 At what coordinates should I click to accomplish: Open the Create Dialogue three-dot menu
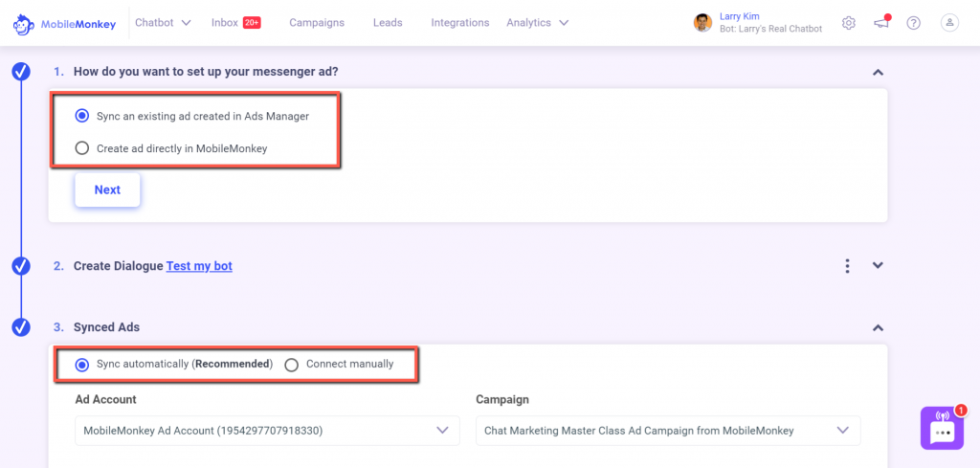pos(848,266)
